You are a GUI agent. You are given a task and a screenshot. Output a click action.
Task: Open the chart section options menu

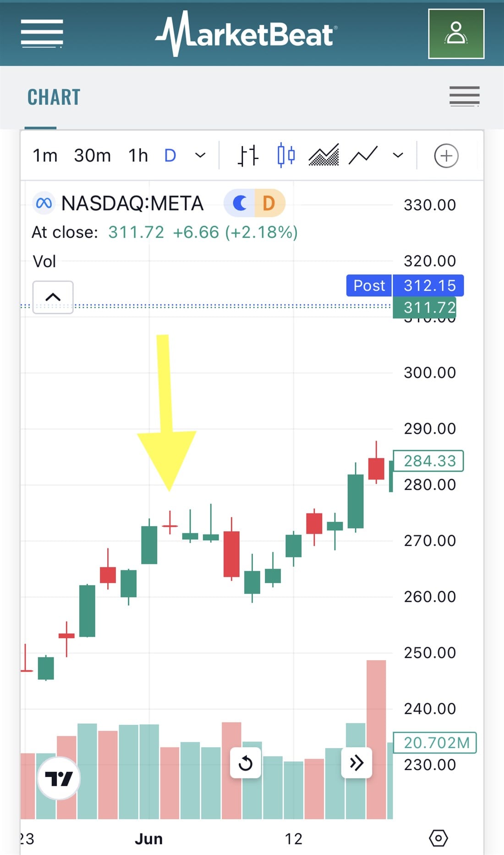tap(464, 97)
